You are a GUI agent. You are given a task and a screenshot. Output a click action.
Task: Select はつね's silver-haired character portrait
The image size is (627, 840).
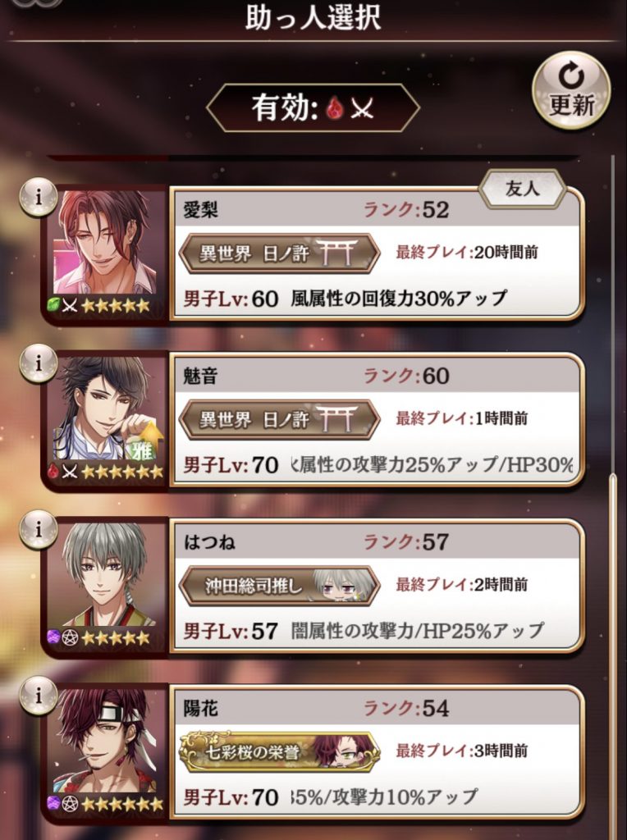pyautogui.click(x=105, y=575)
